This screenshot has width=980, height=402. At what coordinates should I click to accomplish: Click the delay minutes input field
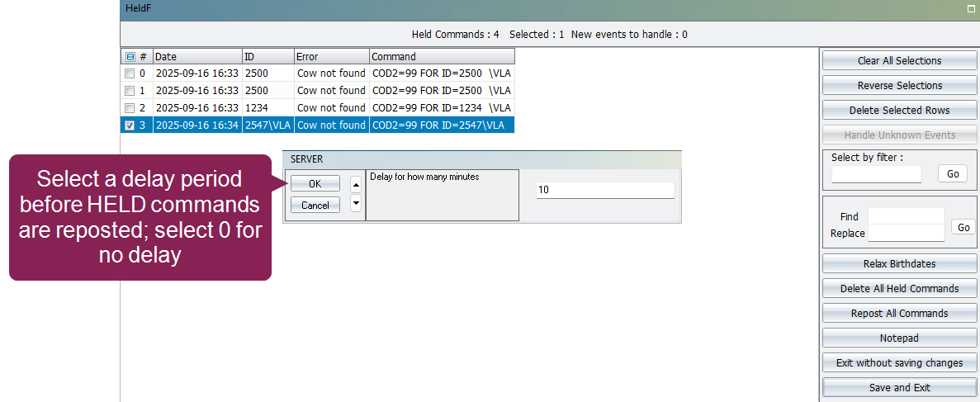(604, 191)
